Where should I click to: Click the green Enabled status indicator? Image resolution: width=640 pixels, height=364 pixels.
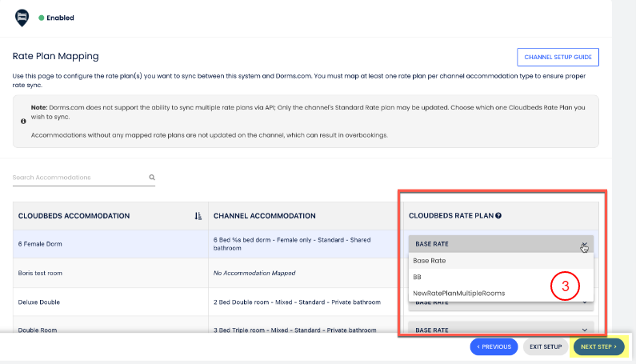tap(42, 17)
